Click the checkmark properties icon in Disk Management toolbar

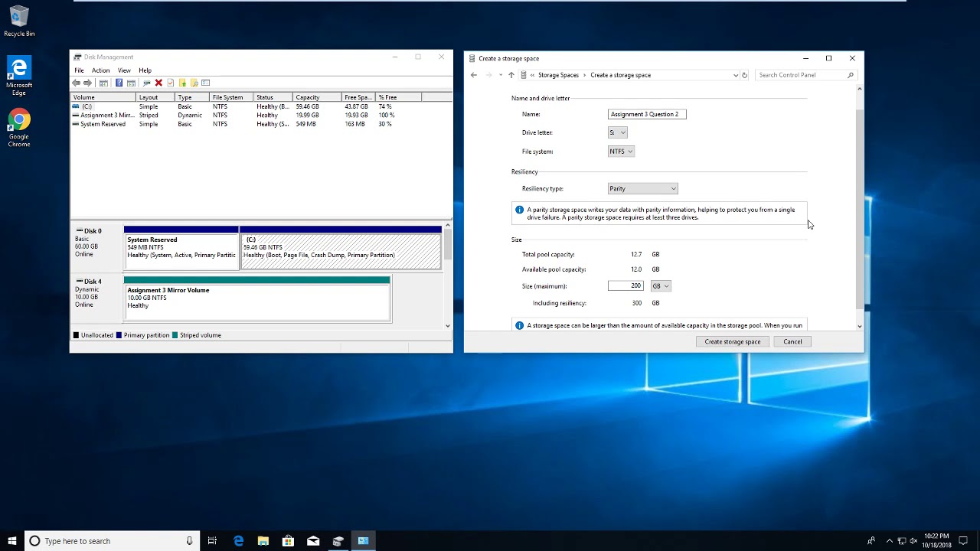(170, 83)
